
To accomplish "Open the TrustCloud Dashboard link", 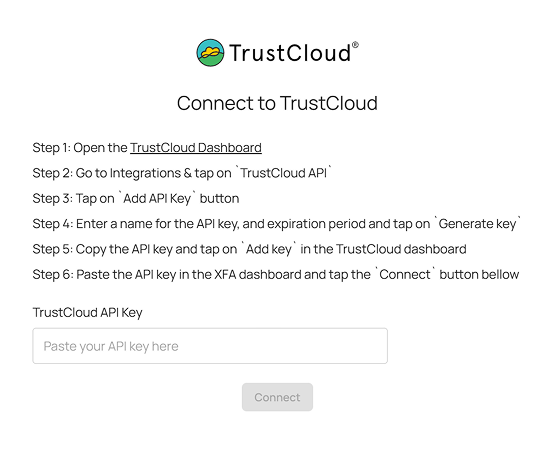I will click(x=196, y=148).
